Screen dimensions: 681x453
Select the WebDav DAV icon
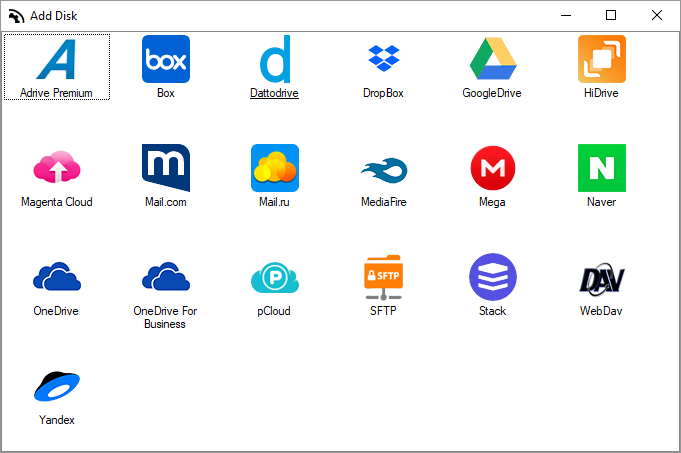tap(602, 279)
